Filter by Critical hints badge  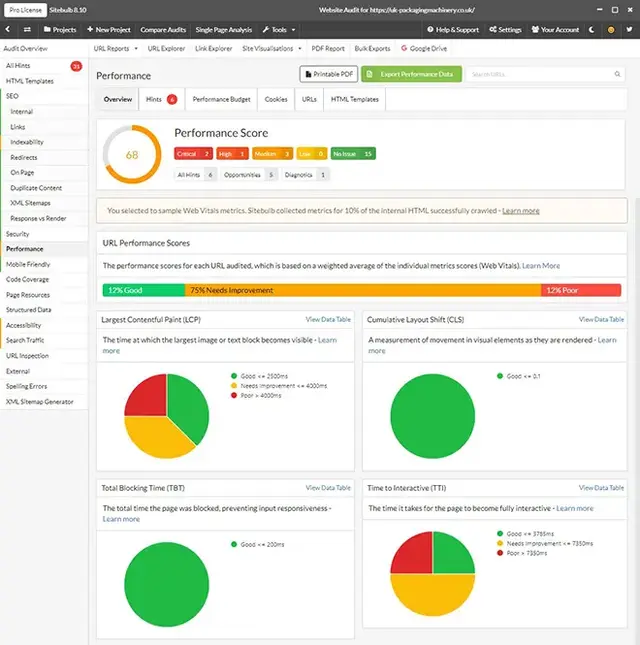coord(193,154)
